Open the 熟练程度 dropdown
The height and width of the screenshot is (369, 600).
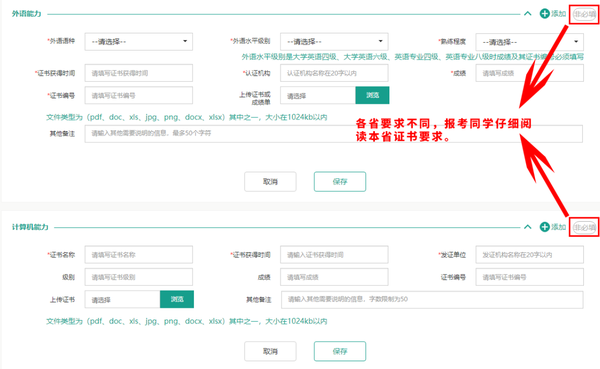(530, 42)
